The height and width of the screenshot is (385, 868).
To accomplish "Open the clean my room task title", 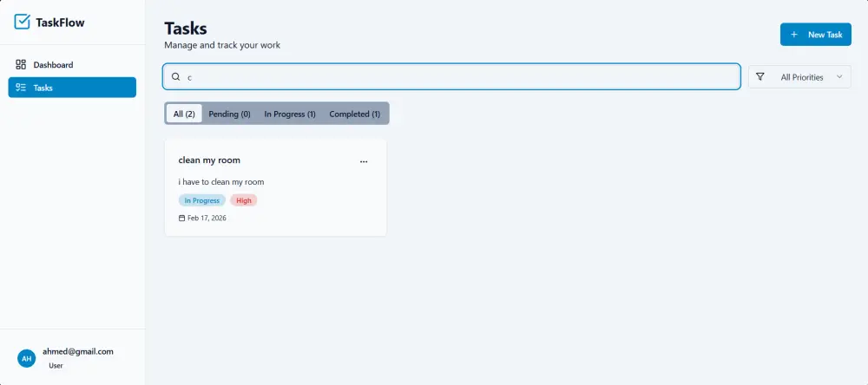I will tap(209, 160).
